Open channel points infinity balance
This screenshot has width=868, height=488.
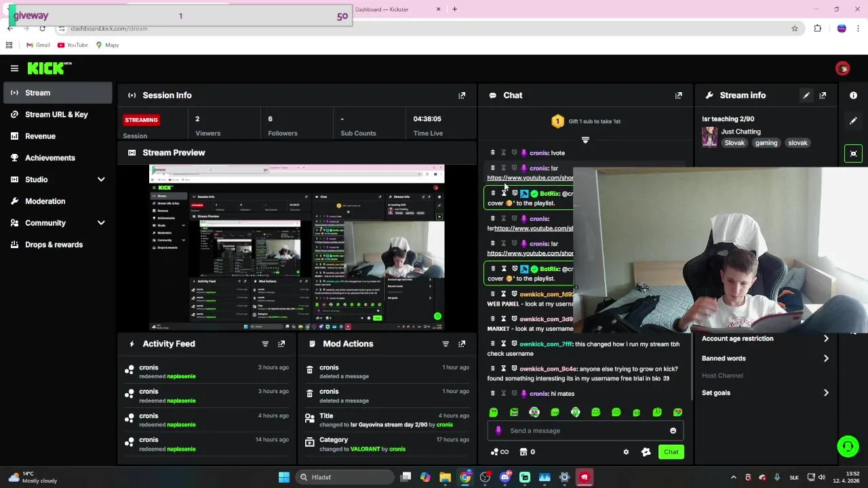tap(499, 452)
